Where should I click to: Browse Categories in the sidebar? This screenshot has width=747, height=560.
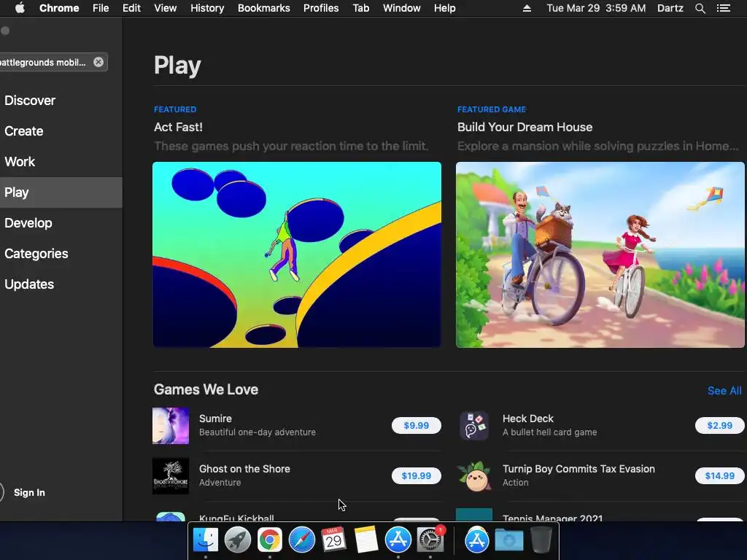point(36,253)
